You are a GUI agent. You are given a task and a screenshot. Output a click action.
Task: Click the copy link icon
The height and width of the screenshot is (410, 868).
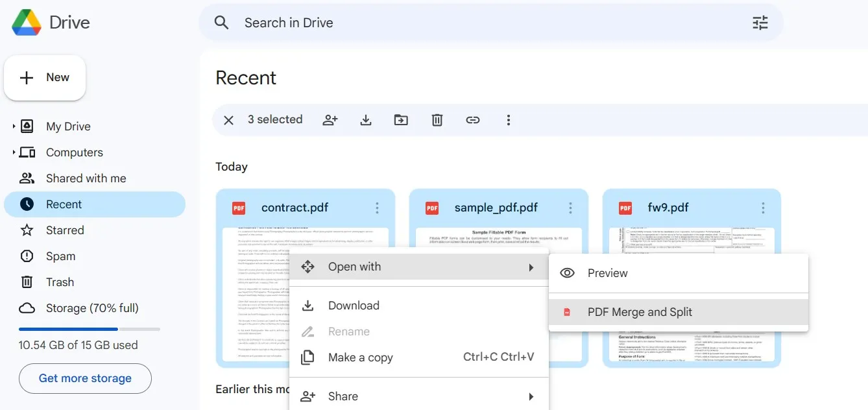473,120
